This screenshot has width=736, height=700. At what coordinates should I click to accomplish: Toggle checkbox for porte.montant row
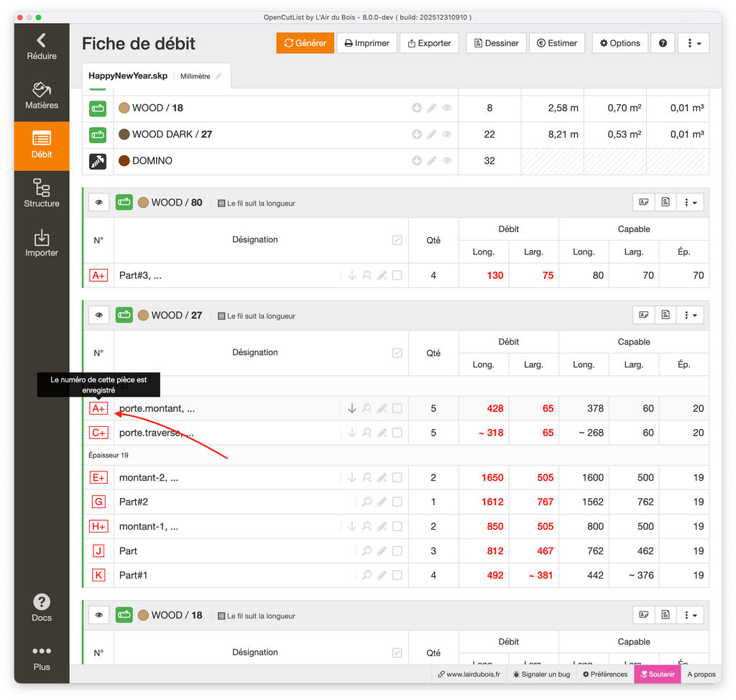pyautogui.click(x=397, y=408)
